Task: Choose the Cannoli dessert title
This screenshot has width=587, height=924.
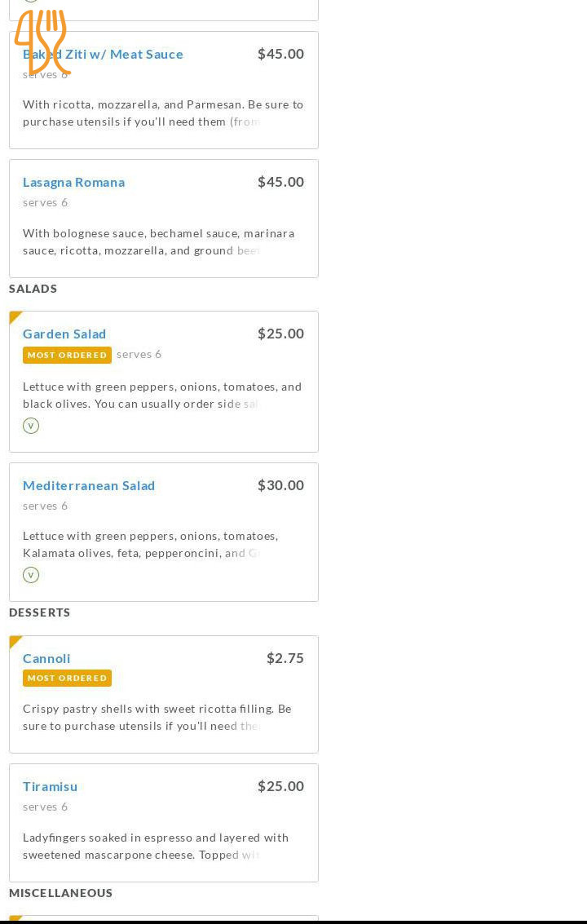Action: [x=46, y=658]
